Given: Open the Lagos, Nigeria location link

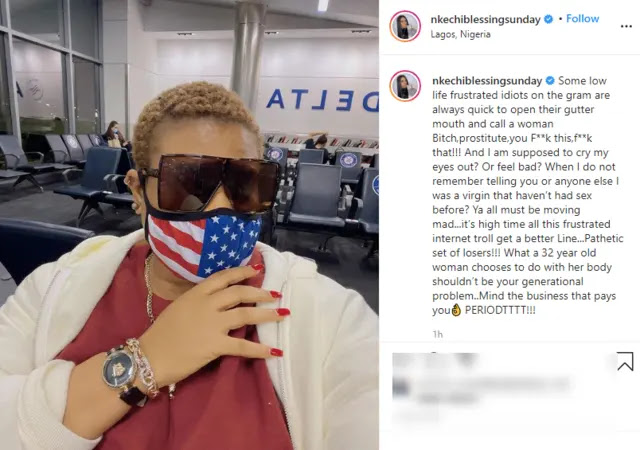Looking at the screenshot, I should [460, 34].
